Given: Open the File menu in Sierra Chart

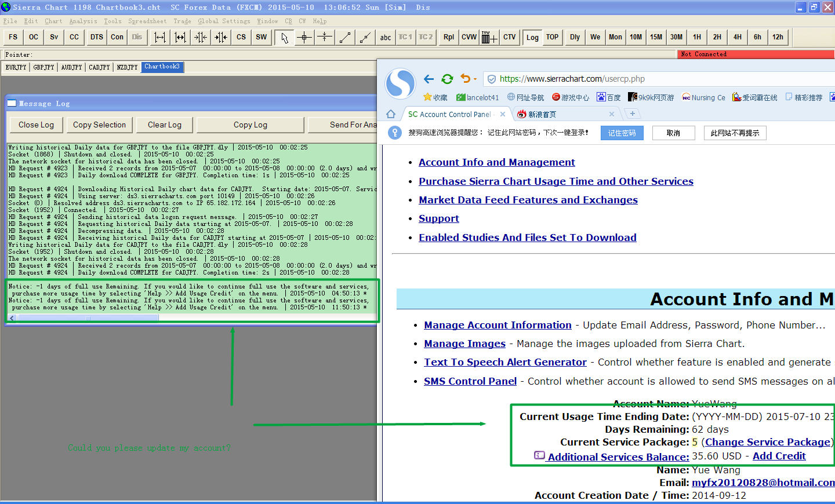Looking at the screenshot, I should (x=10, y=21).
